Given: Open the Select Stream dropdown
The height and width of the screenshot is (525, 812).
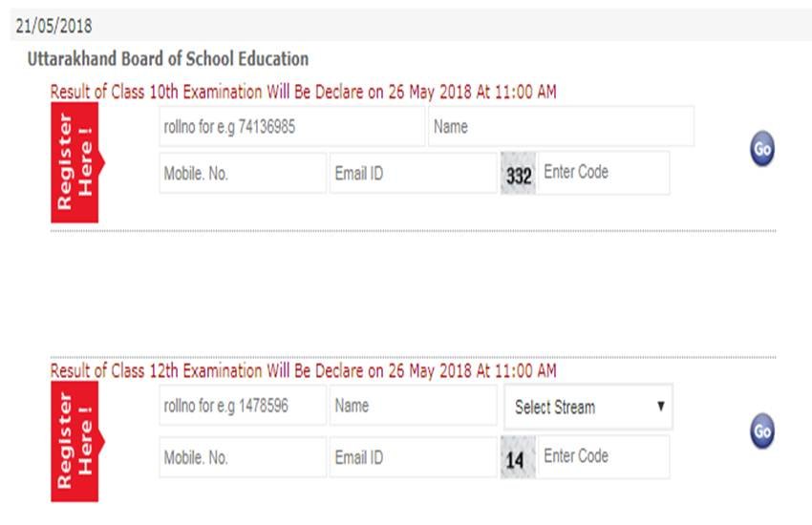Looking at the screenshot, I should point(588,407).
